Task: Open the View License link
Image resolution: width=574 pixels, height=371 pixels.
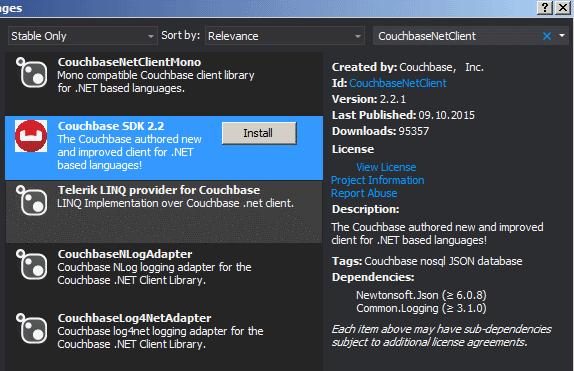Action: (386, 167)
